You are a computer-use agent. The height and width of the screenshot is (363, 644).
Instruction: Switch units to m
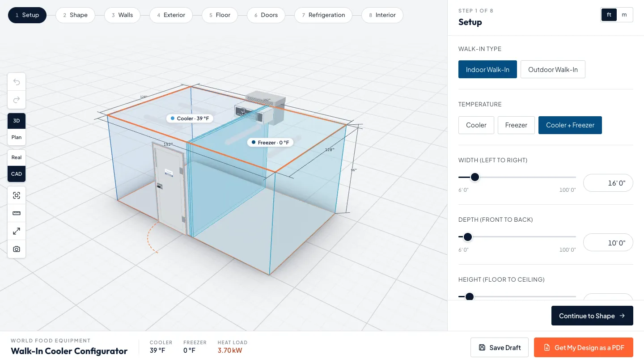624,15
